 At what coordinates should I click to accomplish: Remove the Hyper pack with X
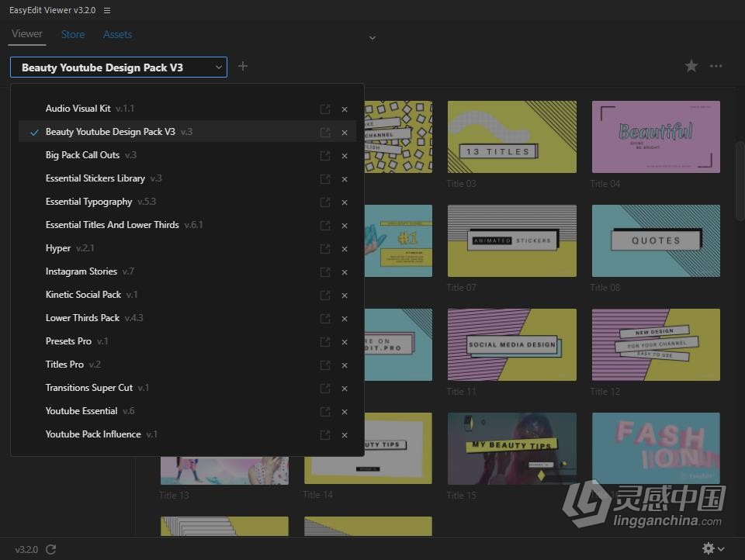(x=345, y=249)
